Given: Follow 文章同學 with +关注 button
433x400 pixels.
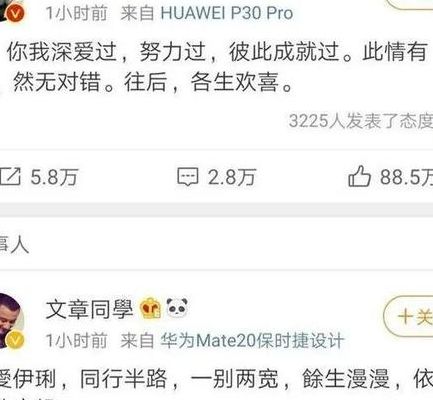Looking at the screenshot, I should click(x=409, y=316).
